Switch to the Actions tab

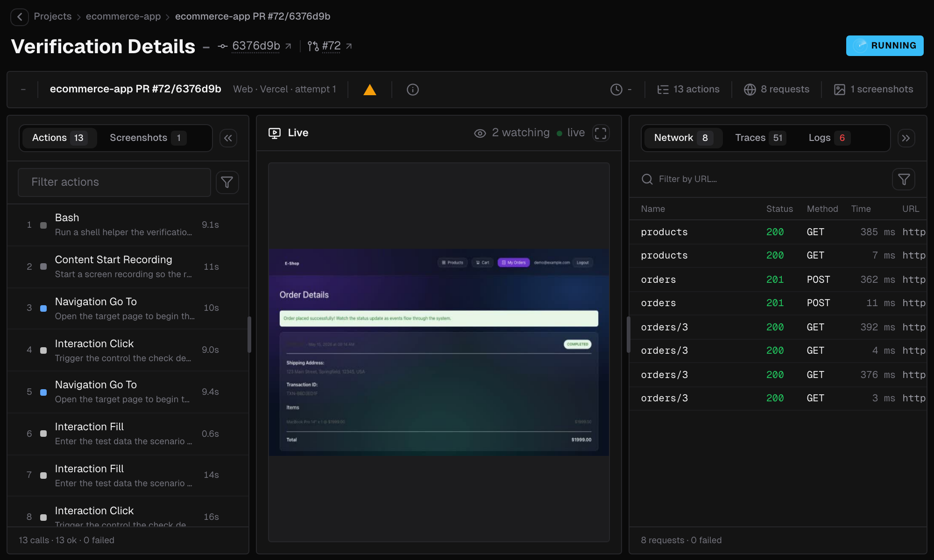[x=59, y=138]
